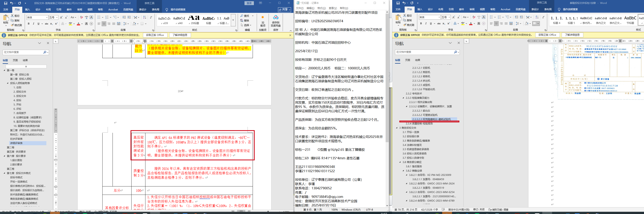Toggle center alignment in left Word ribbon
This screenshot has height=214, width=644.
coord(104,24)
